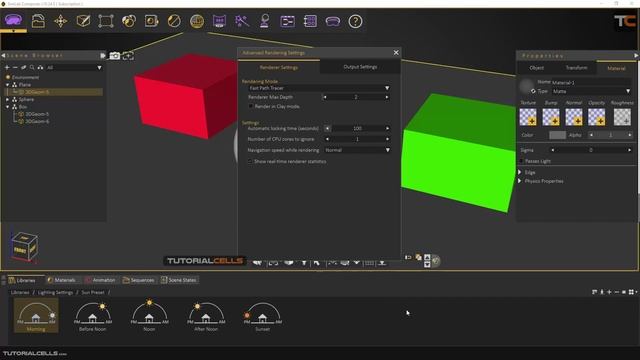Click the plus icon in Scene Browser

tap(7, 67)
